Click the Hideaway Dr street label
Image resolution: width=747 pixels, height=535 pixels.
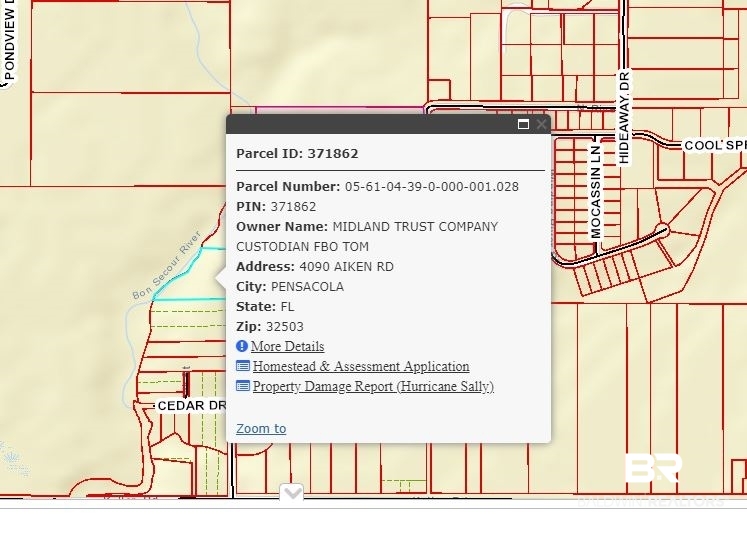[x=624, y=118]
